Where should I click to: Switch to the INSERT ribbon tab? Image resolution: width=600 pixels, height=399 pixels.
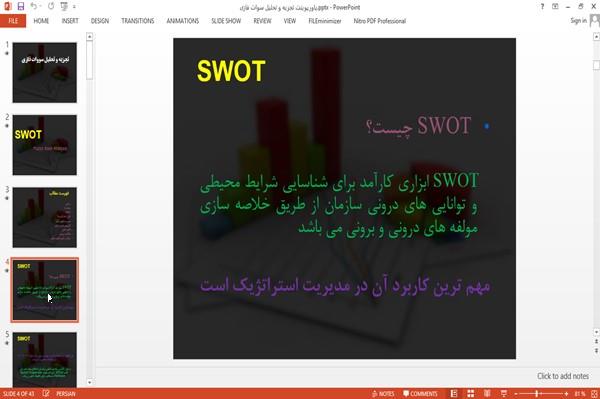point(70,21)
